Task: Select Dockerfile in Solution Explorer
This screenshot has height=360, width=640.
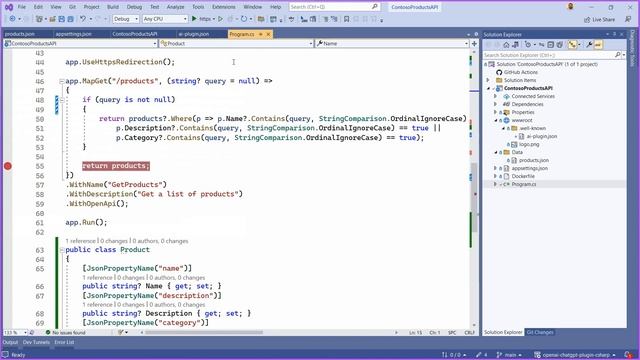Action: tap(523, 176)
